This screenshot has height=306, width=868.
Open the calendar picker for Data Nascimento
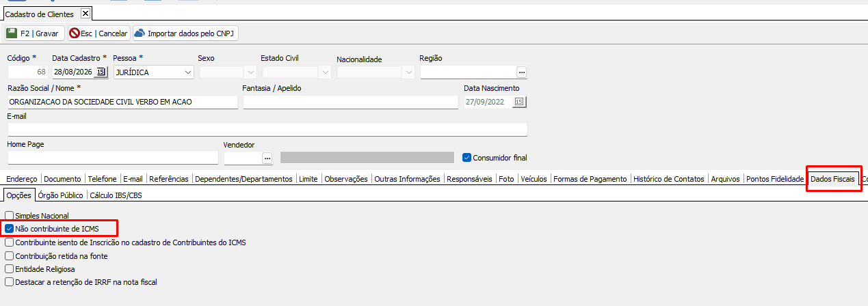[519, 102]
